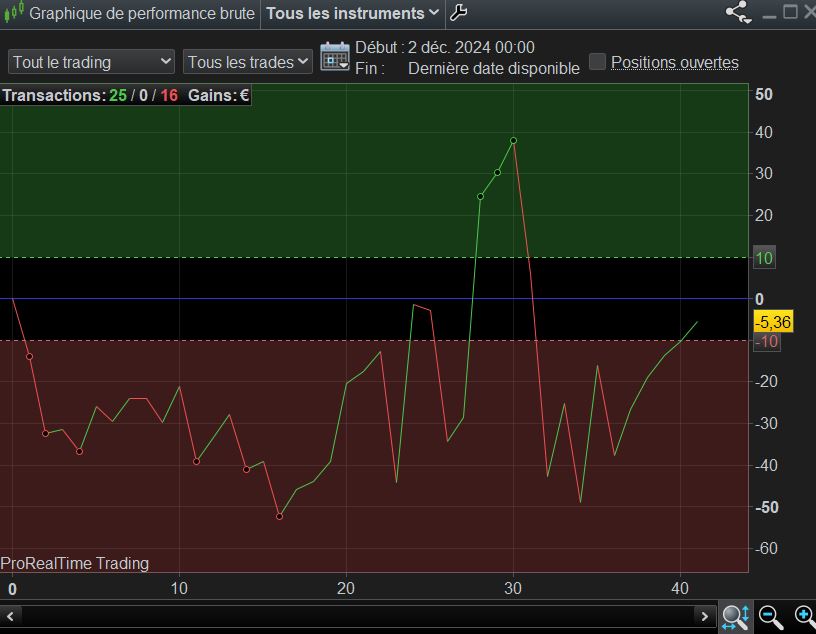
Task: Zoom out with the minus magnifier
Action: (x=771, y=616)
